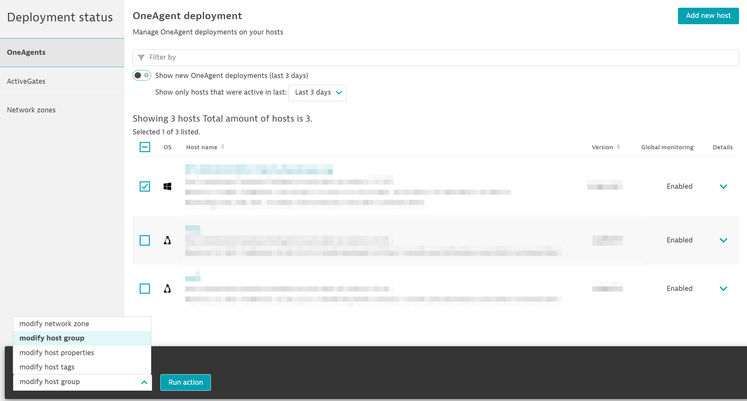The image size is (747, 401).
Task: Select modify host properties option
Action: (x=82, y=353)
